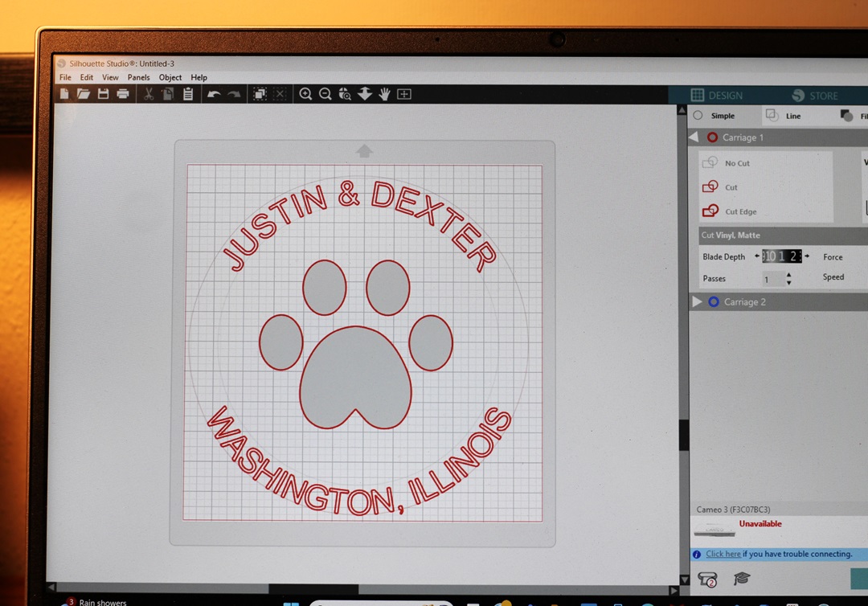Click the Fit to Window icon
This screenshot has height=606, width=868.
tap(404, 94)
